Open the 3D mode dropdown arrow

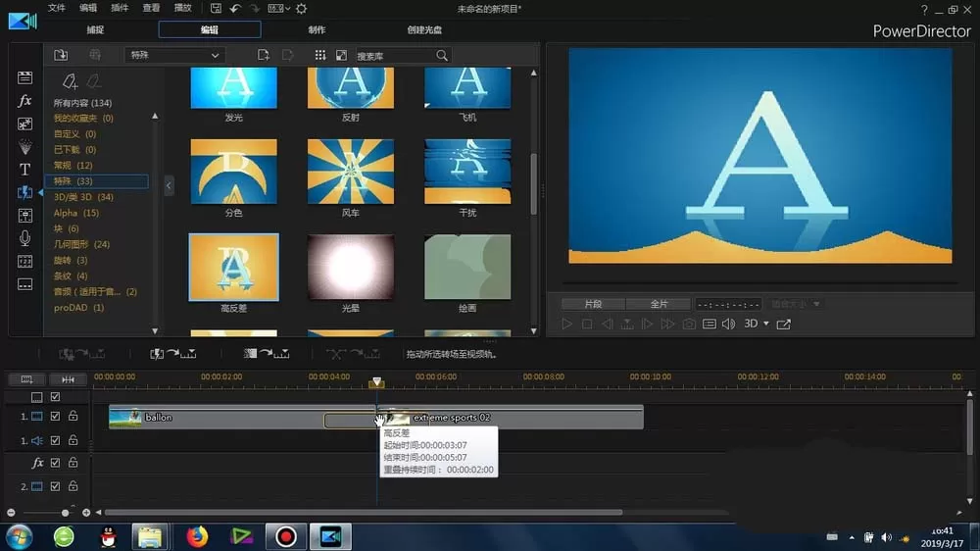point(766,324)
